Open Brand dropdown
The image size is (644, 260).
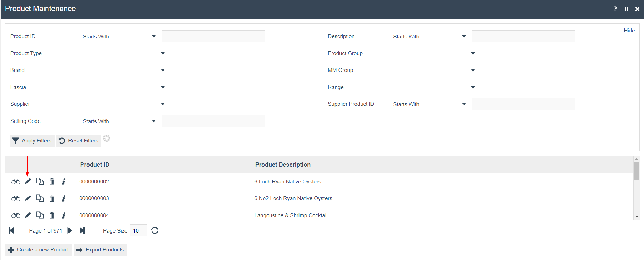(x=124, y=70)
